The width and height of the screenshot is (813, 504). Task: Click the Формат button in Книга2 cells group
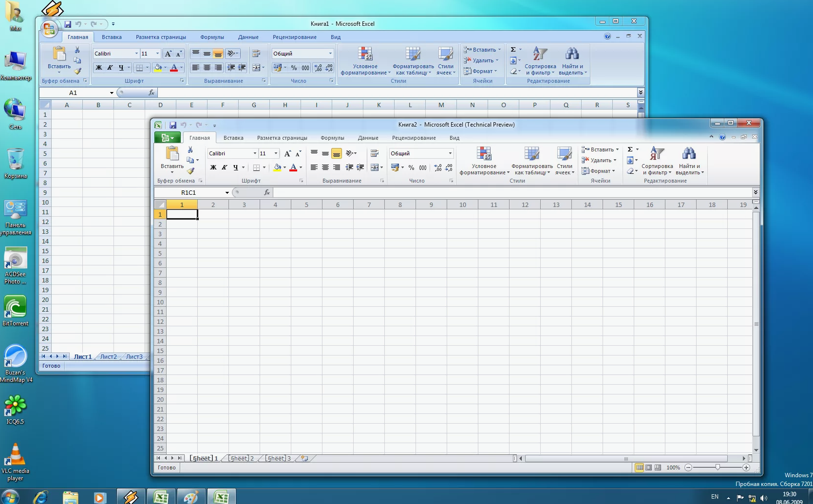600,171
